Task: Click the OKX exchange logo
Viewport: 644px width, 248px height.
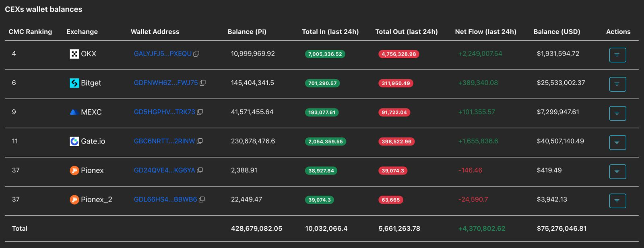Action: [74, 54]
